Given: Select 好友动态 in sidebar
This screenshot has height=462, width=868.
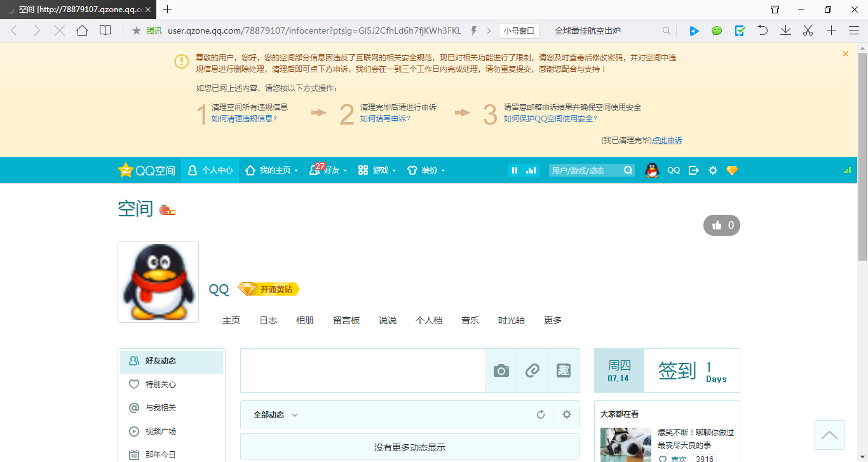Looking at the screenshot, I should pyautogui.click(x=172, y=361).
